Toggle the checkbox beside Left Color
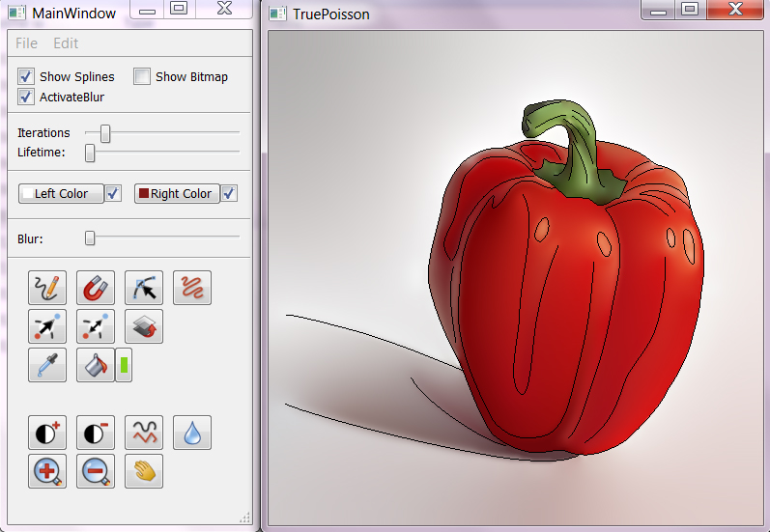 [x=113, y=193]
